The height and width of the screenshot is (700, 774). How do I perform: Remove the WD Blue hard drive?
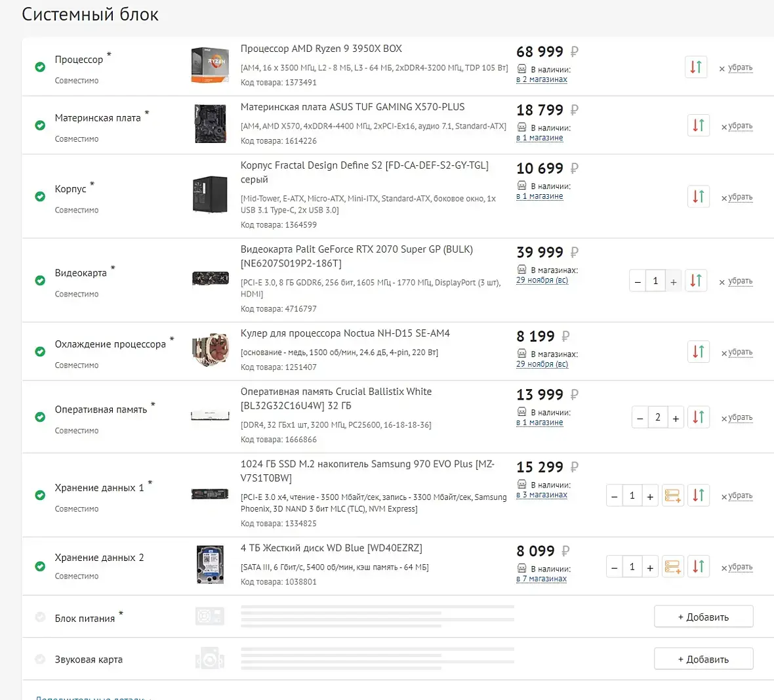pos(737,567)
